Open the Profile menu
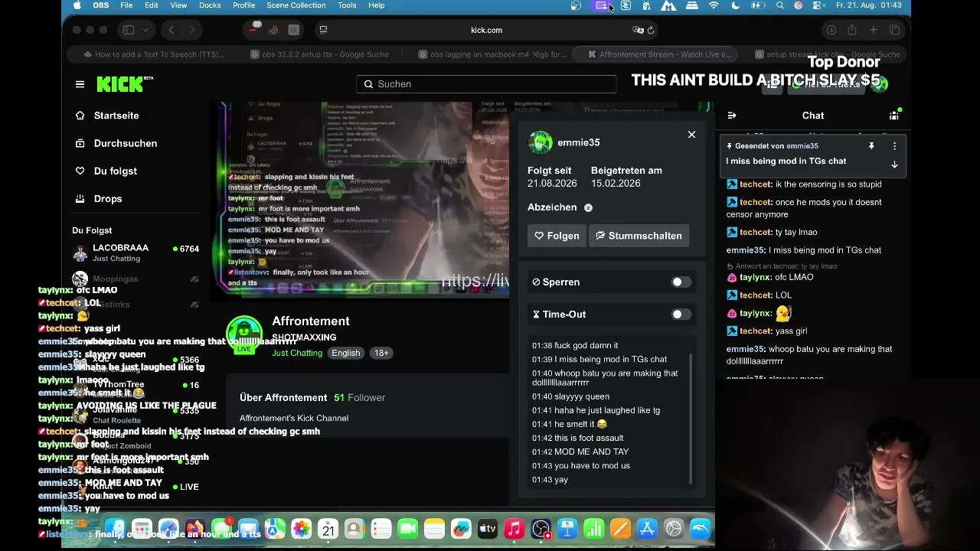Viewport: 980px width, 551px height. click(243, 5)
